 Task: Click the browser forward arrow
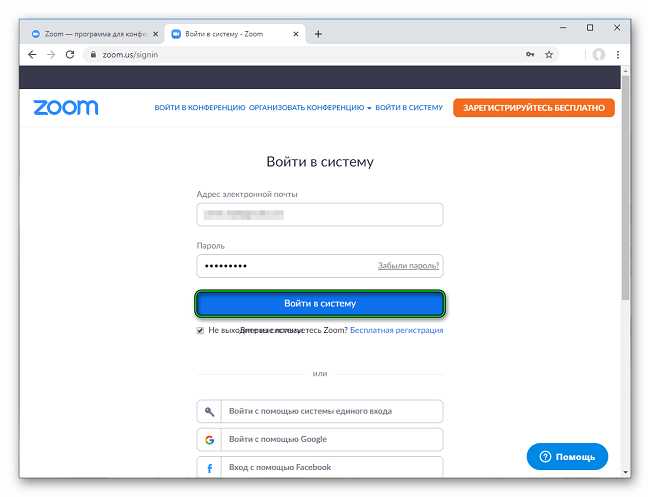(51, 55)
